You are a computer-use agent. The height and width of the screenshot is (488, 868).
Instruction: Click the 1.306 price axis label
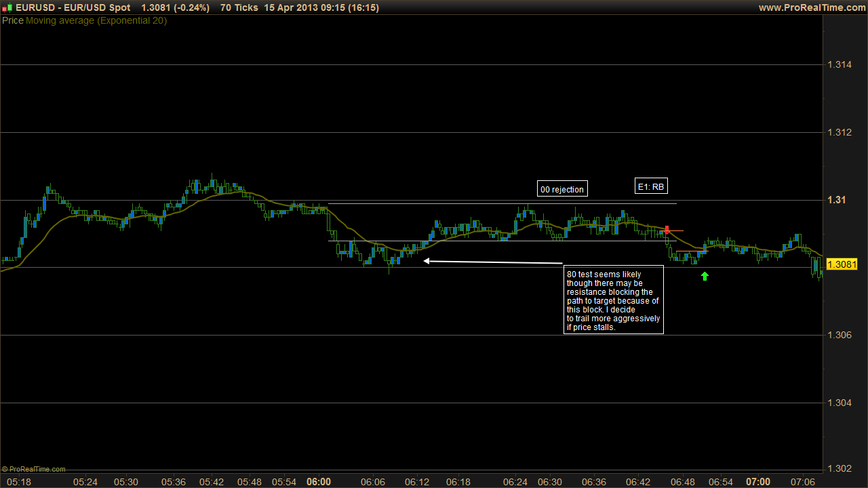[x=839, y=335]
